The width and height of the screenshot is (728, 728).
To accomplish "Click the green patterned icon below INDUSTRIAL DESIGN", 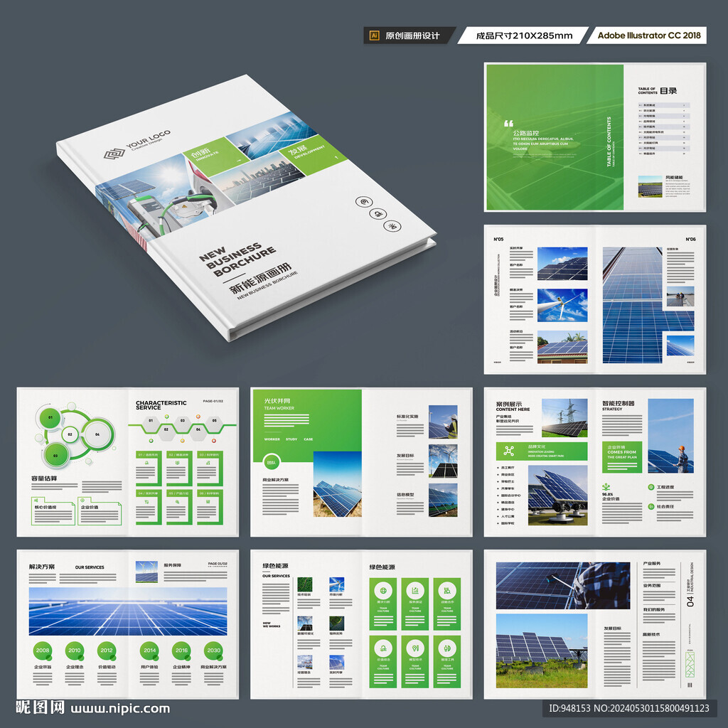I will pos(690,665).
